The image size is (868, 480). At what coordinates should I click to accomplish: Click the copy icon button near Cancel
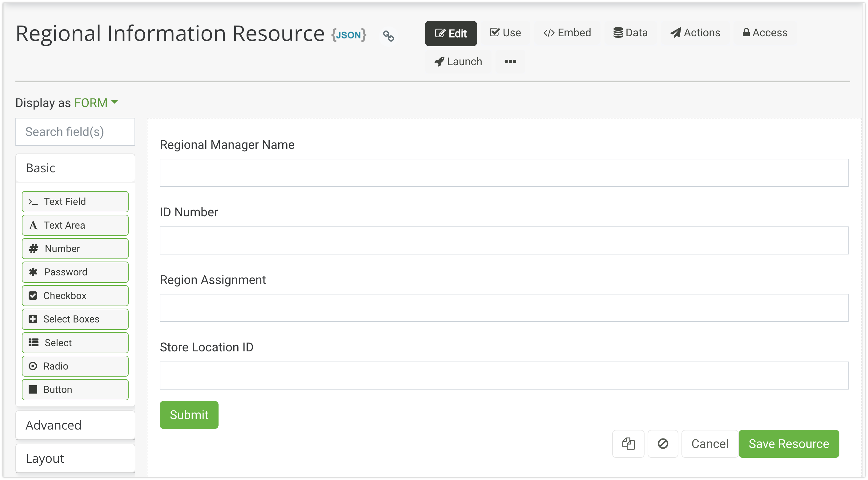628,444
